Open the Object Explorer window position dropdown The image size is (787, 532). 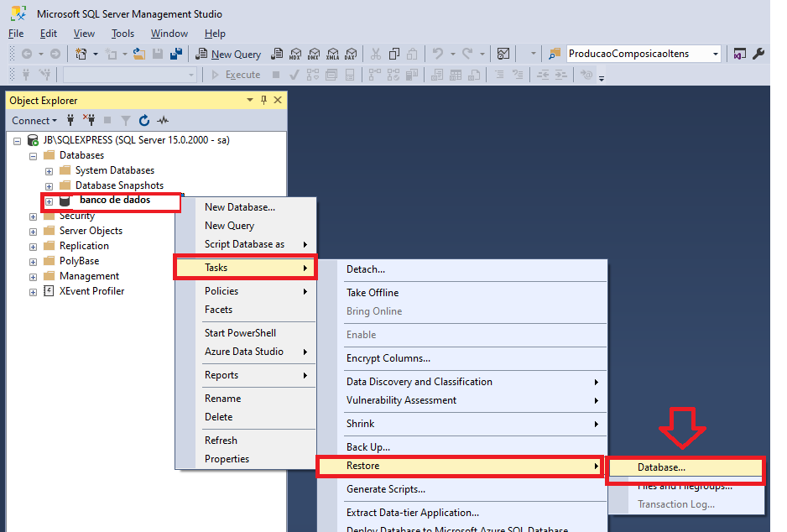[250, 100]
